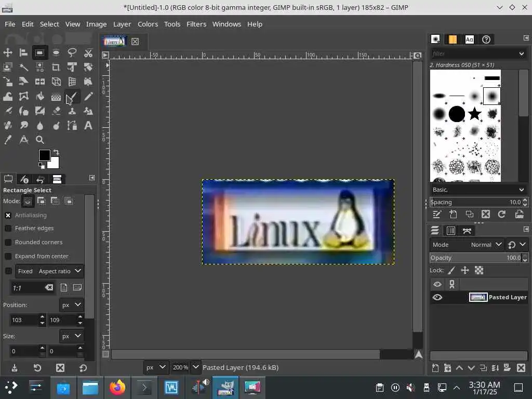The image size is (532, 399).
Task: Reset tool options to default values
Action: (x=83, y=368)
